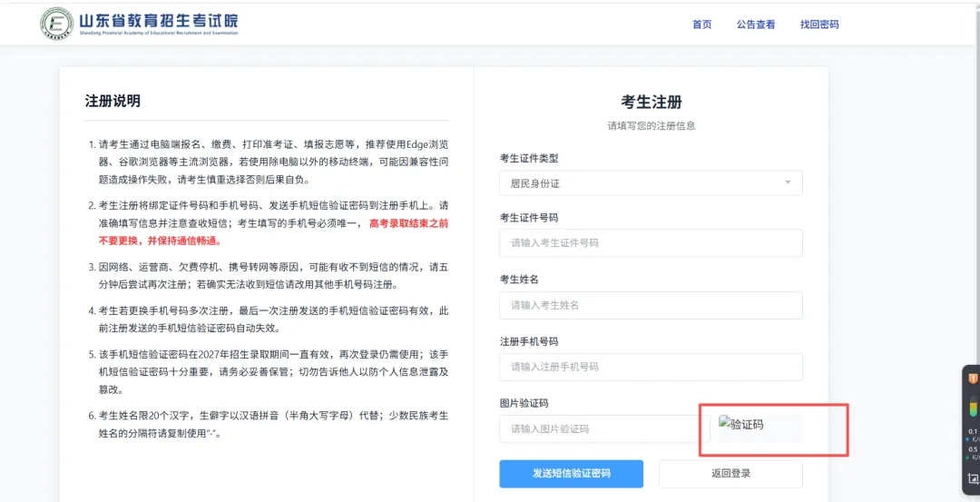
Task: Go to 找回密码 in the top navigation
Action: pyautogui.click(x=818, y=25)
